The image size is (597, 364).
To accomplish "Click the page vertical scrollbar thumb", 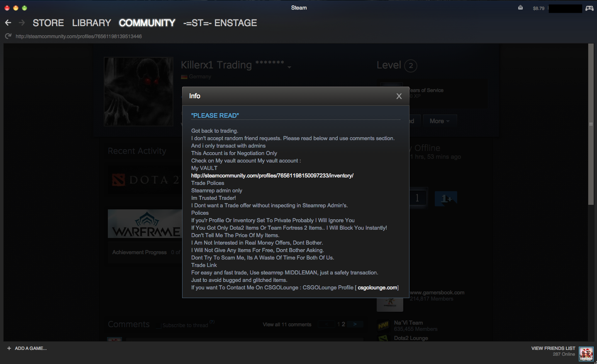I will coord(591,124).
